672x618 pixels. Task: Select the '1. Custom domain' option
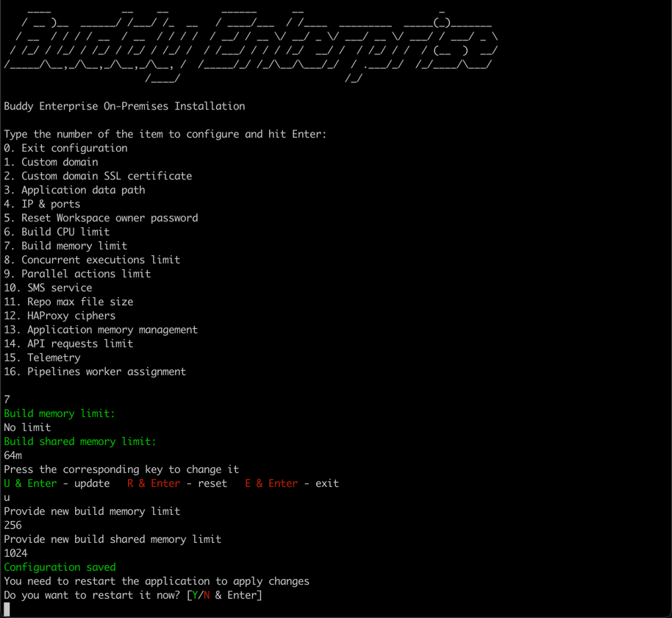[51, 162]
